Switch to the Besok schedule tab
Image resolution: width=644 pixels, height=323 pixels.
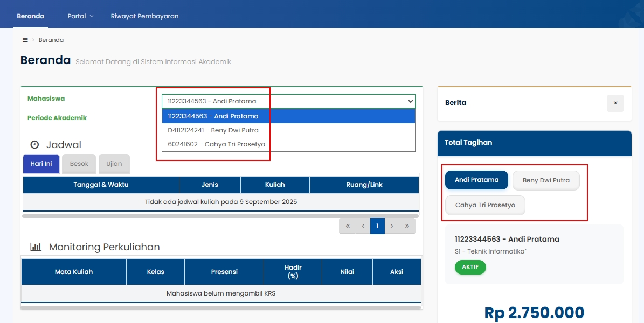click(79, 164)
